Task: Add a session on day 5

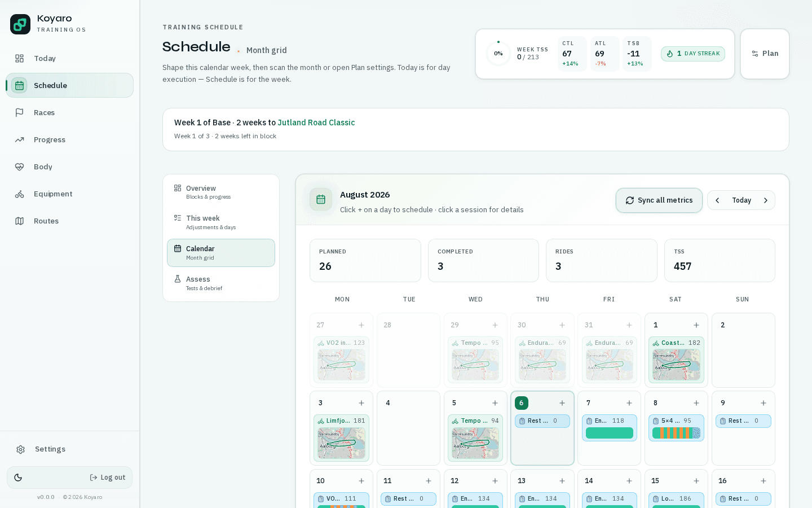Action: 495,403
